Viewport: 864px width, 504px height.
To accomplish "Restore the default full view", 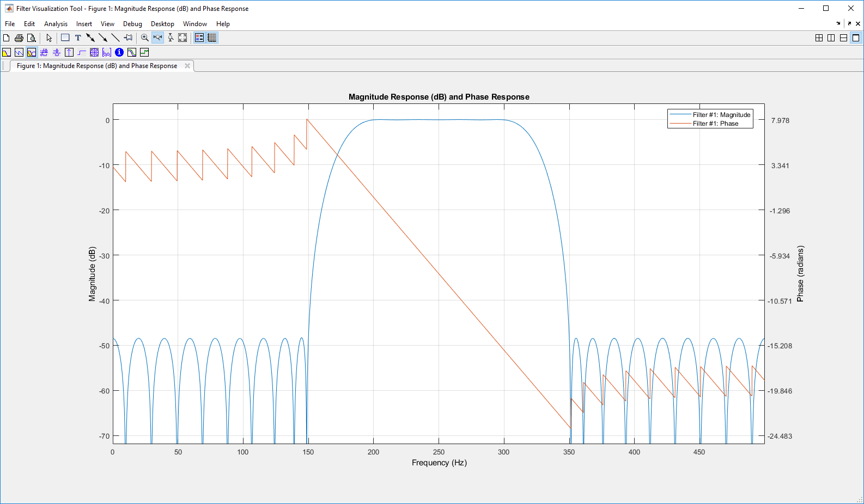I will tap(182, 38).
